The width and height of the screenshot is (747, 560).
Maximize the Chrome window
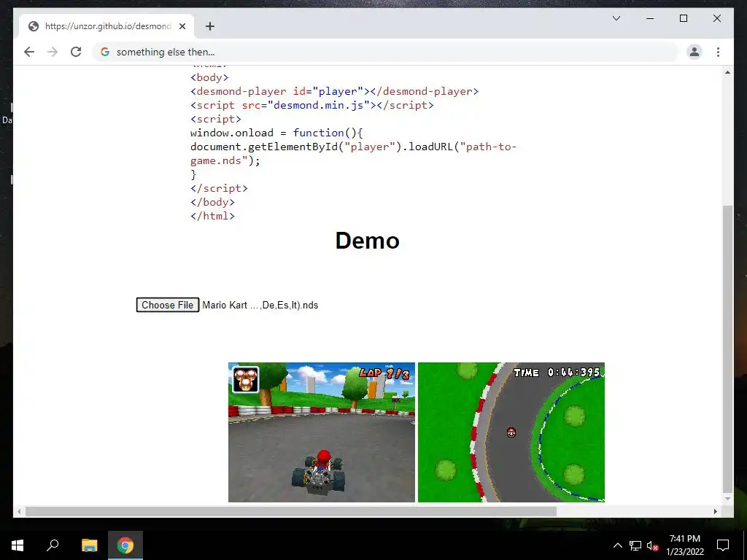pos(683,18)
